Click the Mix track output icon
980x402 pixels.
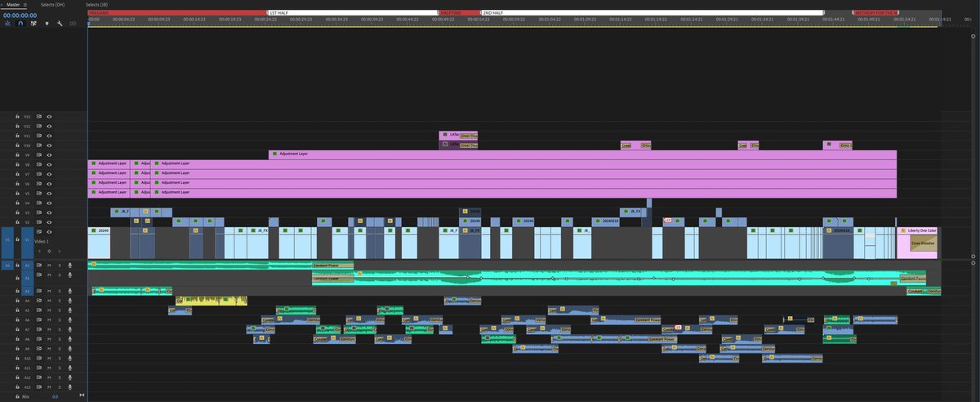point(81,396)
